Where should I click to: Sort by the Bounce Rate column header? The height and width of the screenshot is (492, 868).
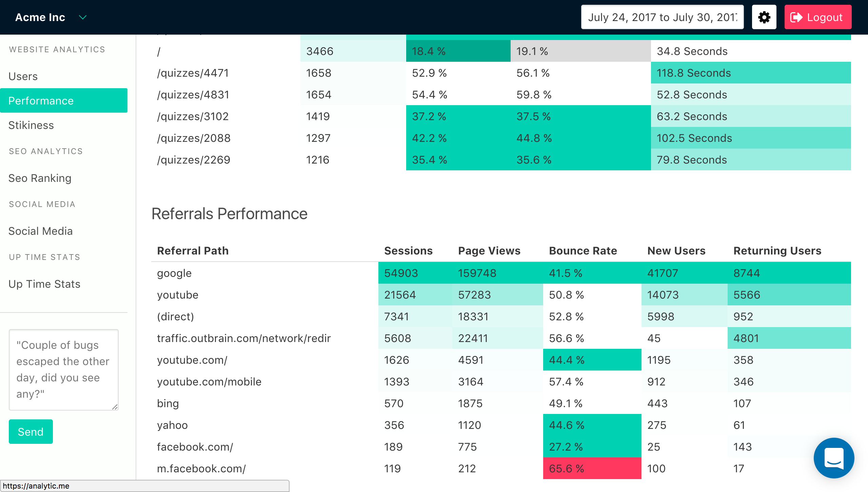(583, 250)
